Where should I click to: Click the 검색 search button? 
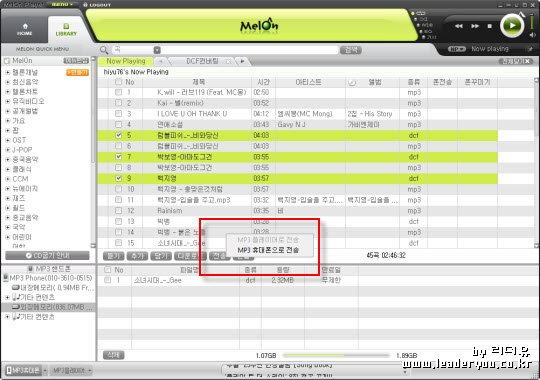click(x=351, y=50)
